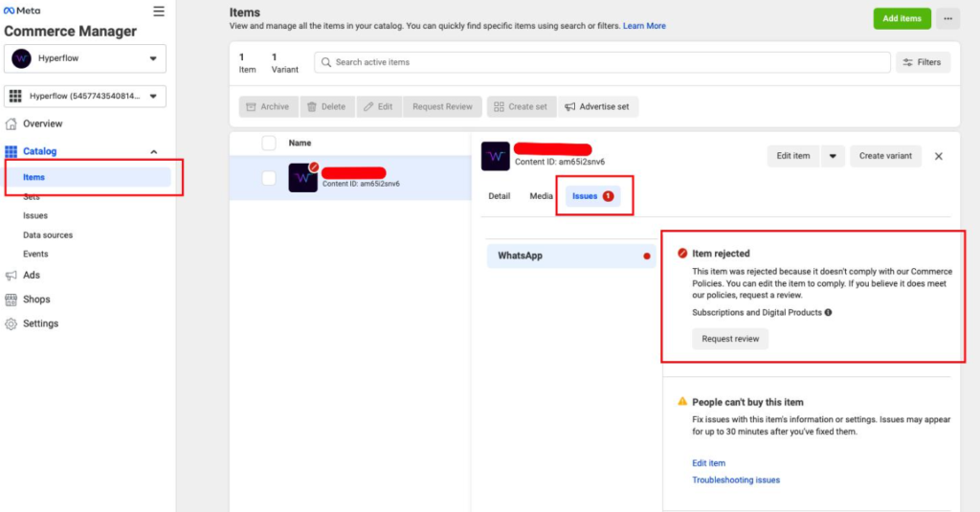Viewport: 980px width, 512px height.
Task: Toggle the hamburger menu icon
Action: [x=159, y=11]
